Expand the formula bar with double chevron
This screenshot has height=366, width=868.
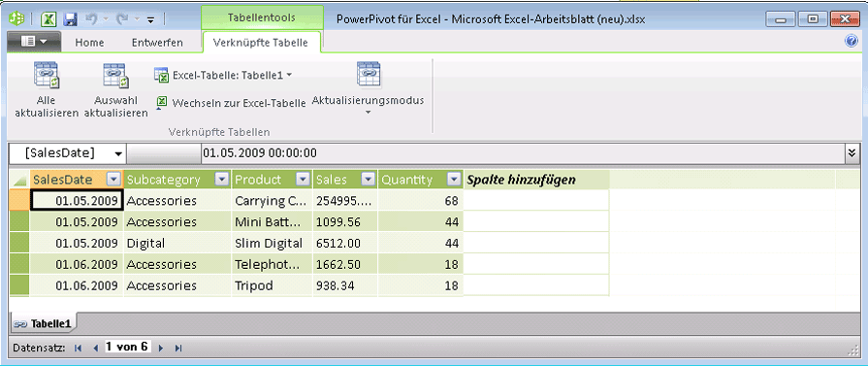(x=852, y=153)
